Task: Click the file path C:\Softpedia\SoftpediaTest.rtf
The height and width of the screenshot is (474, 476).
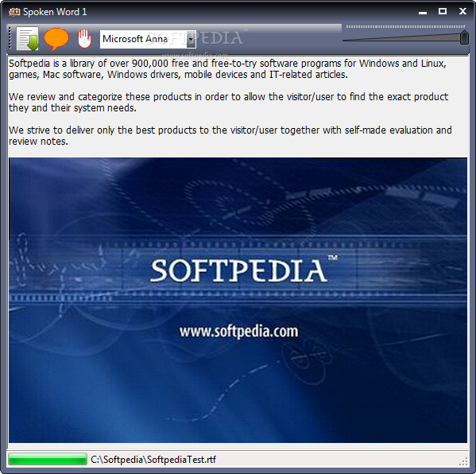Action: pyautogui.click(x=153, y=460)
